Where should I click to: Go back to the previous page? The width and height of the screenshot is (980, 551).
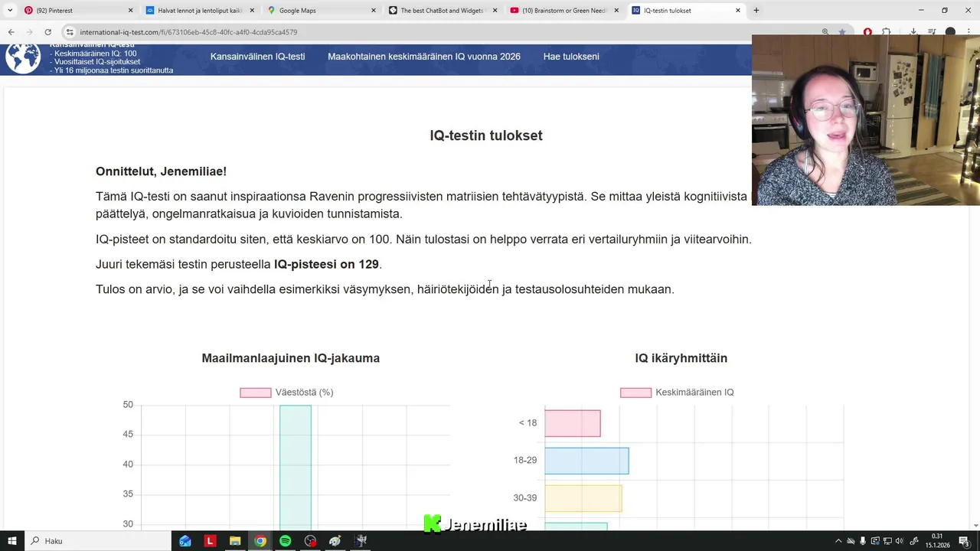[x=11, y=32]
